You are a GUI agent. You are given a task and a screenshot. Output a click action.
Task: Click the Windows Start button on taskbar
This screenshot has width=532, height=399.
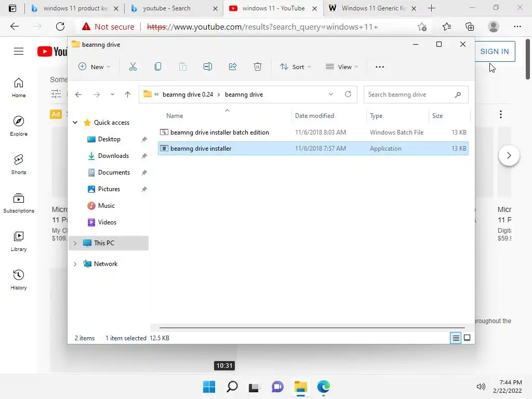[209, 387]
